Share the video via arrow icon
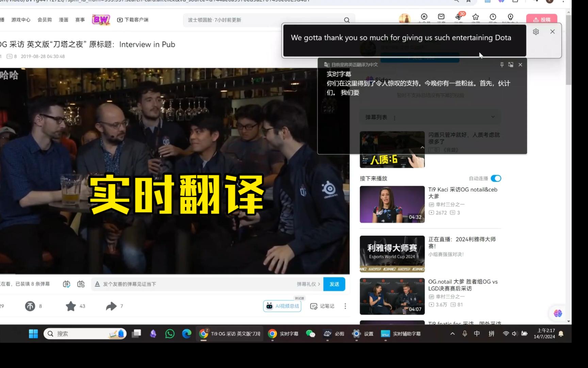Viewport: 588px width, 368px height. click(111, 306)
